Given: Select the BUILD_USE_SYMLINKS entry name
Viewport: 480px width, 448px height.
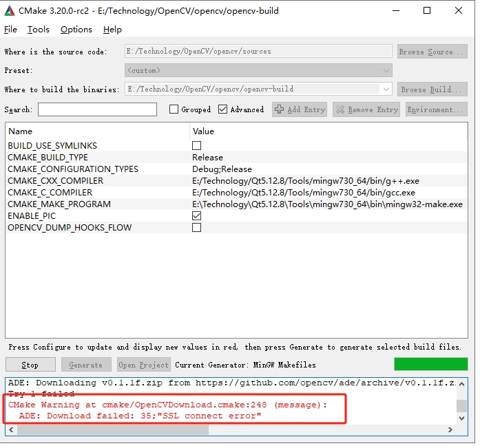Looking at the screenshot, I should click(x=52, y=146).
